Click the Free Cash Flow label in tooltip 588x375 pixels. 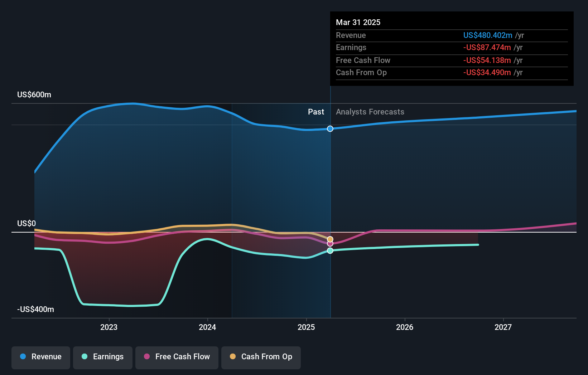[363, 60]
